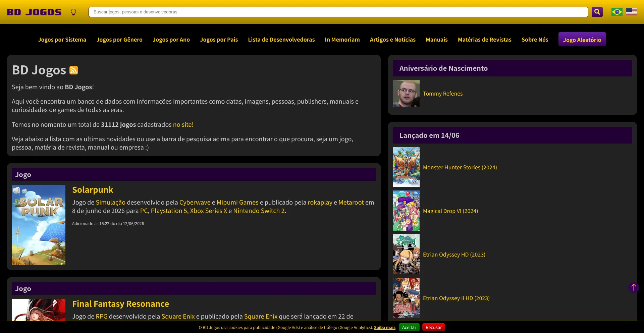Open Etrian Odyssey II HD (2023) link
Screen dimensions: 644x333
(x=456, y=298)
